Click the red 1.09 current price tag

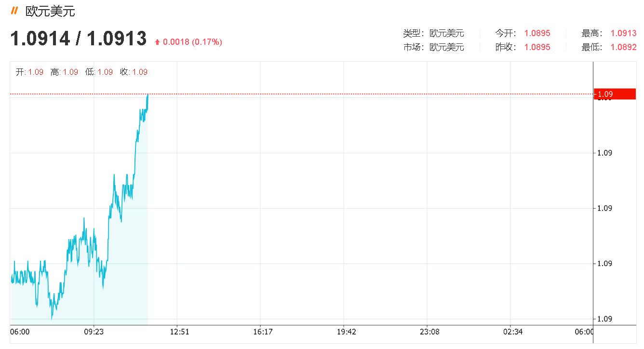[x=615, y=94]
